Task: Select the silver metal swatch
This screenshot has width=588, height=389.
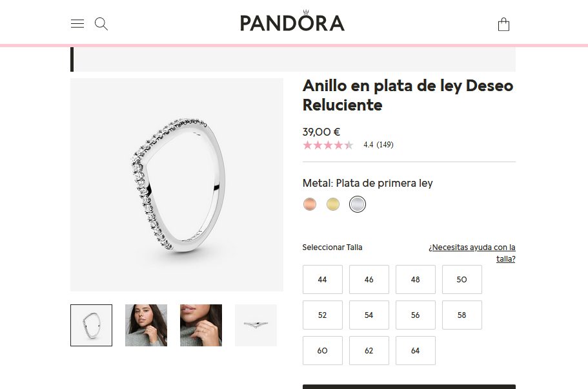Action: pos(358,204)
